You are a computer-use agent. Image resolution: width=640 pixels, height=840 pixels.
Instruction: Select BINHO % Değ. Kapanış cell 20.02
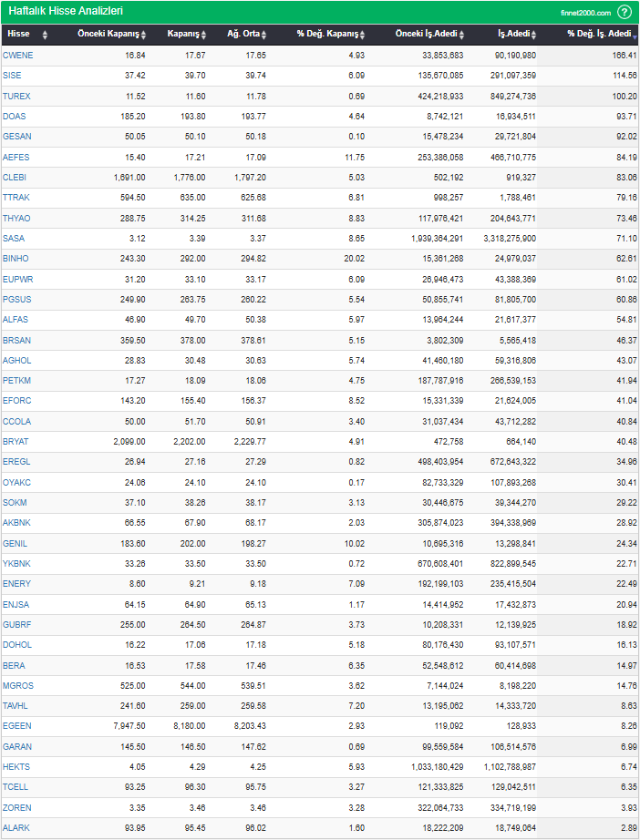[x=354, y=259]
